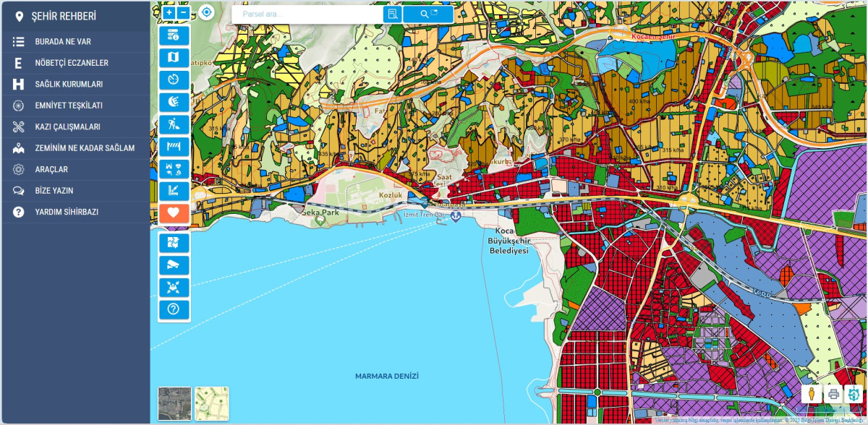Image resolution: width=868 pixels, height=425 pixels.
Task: Select Sağlık Kurumları from sidebar
Action: (69, 84)
